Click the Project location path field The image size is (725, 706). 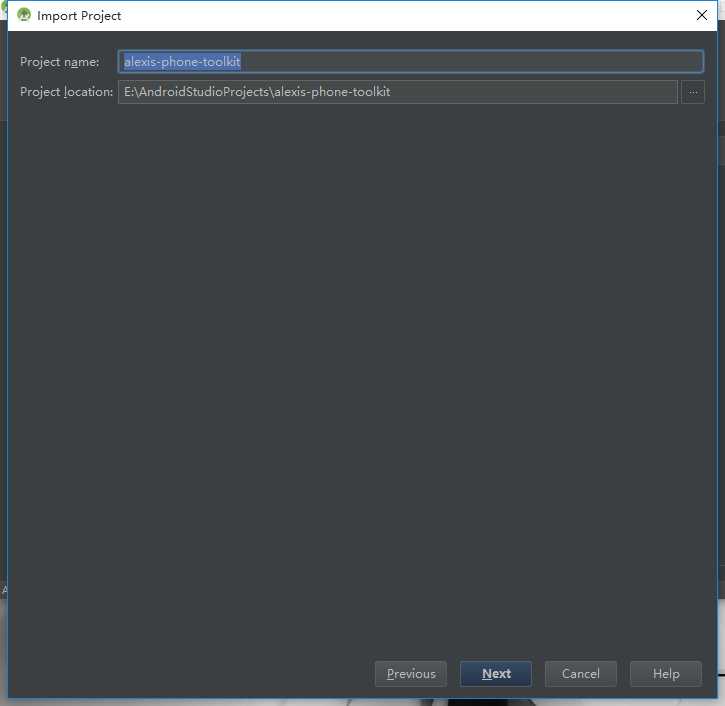(x=398, y=92)
